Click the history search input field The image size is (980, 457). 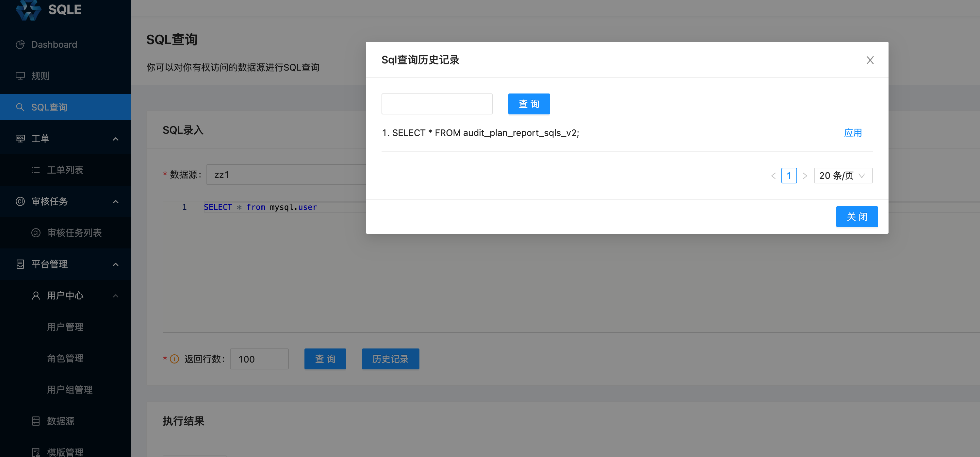(437, 104)
